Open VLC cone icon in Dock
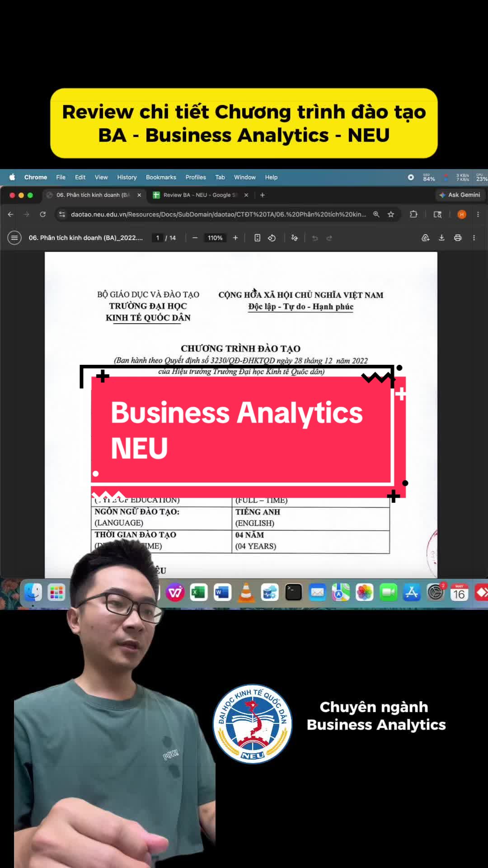 coord(246,592)
